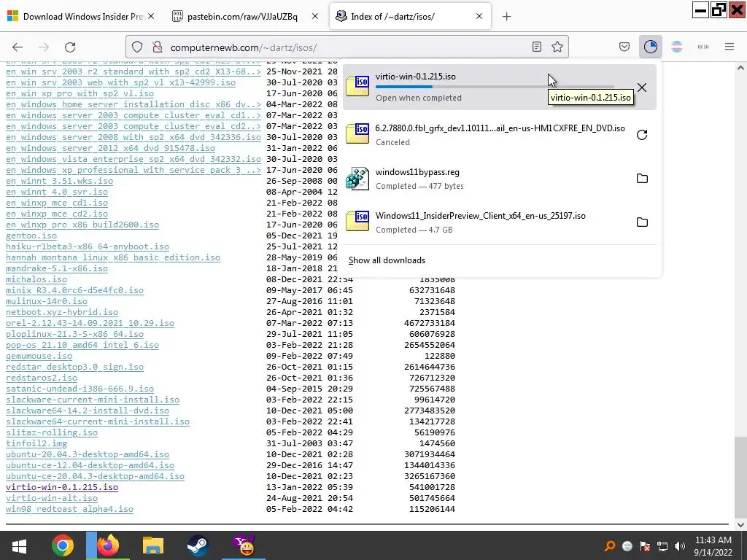Open ubuntu-20.04.3-desktop-amd64.iso link
The height and width of the screenshot is (560, 747).
88,454
